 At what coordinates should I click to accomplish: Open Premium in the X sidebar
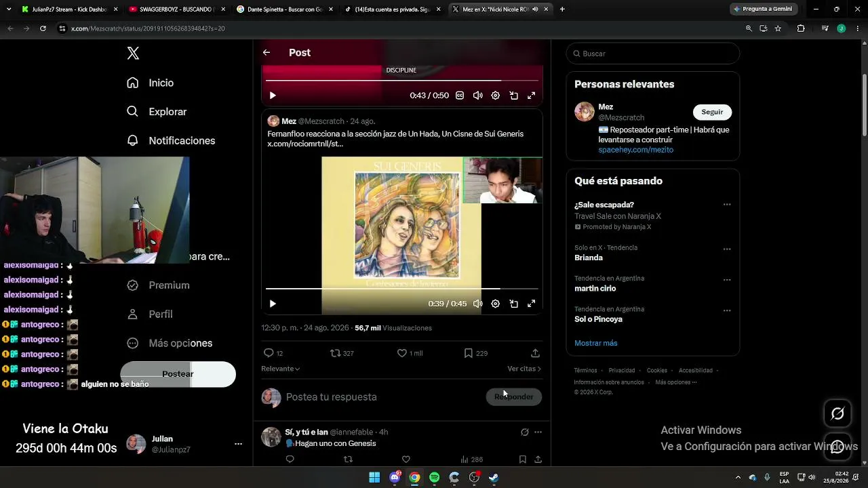(x=158, y=285)
